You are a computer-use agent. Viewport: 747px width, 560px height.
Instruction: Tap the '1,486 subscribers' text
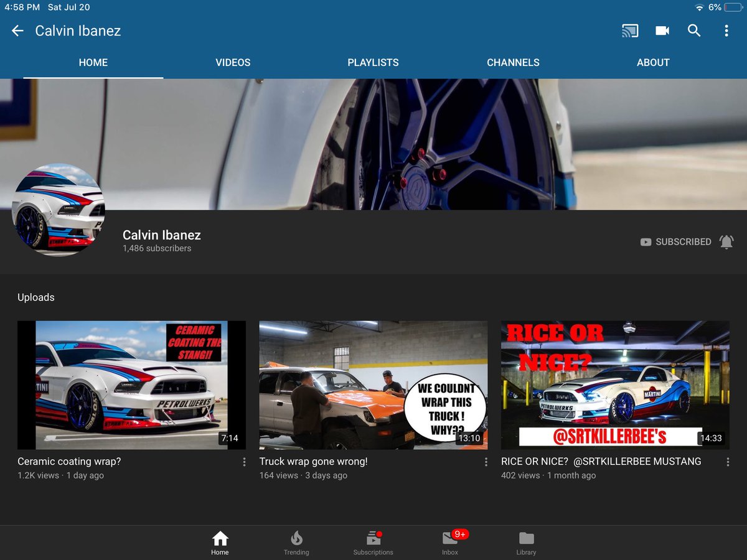157,248
